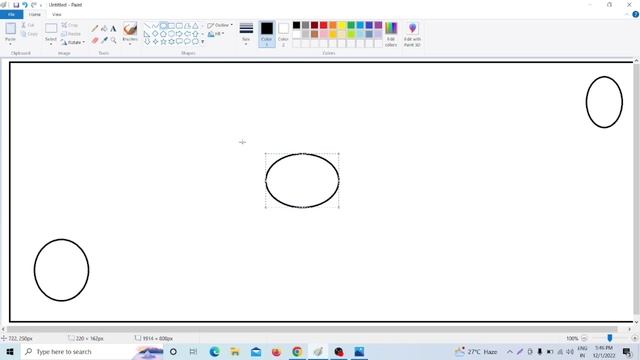Image resolution: width=640 pixels, height=360 pixels.
Task: Open Microsoft Edge from the taskbar
Action: tap(214, 351)
